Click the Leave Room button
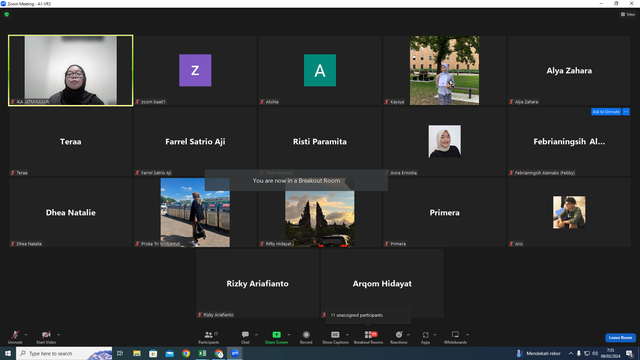The height and width of the screenshot is (360, 640). coord(620,338)
